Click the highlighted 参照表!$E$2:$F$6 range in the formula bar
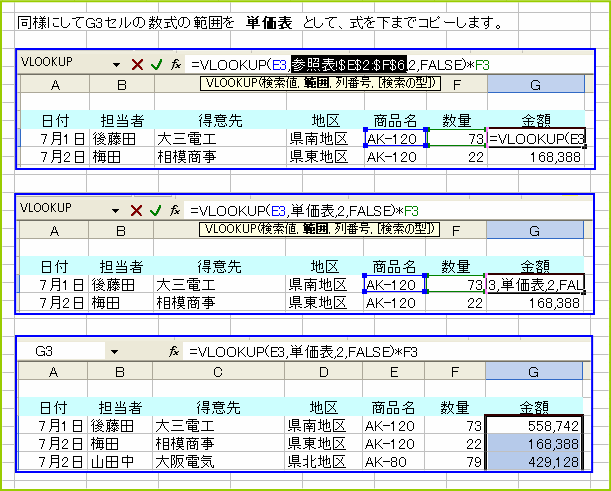 349,65
